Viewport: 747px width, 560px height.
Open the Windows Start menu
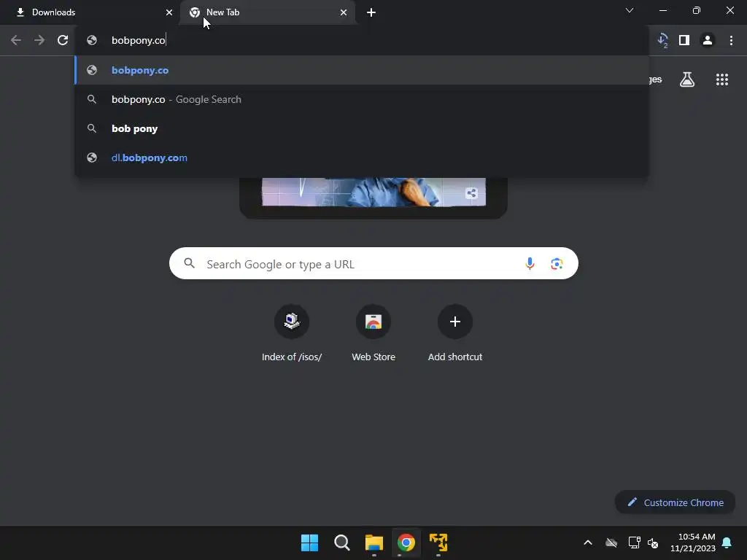(x=309, y=542)
